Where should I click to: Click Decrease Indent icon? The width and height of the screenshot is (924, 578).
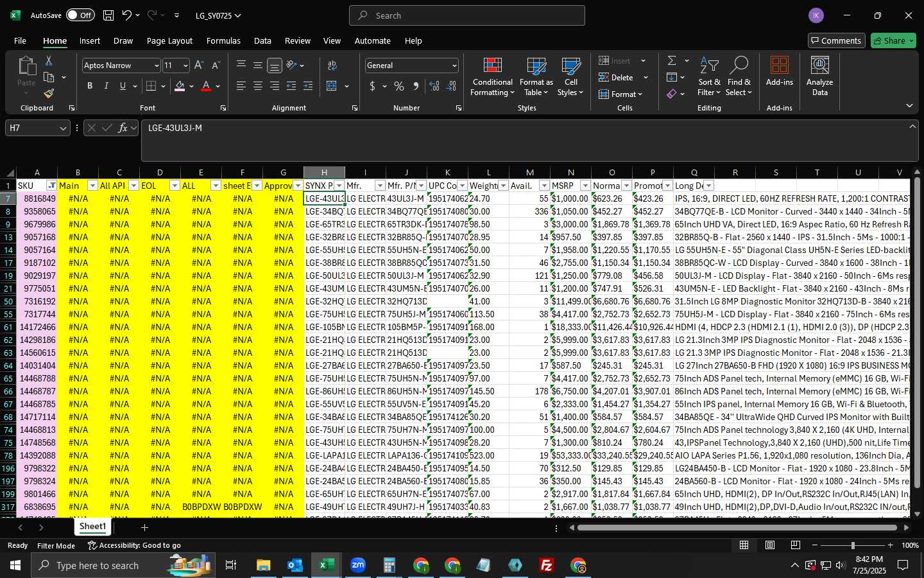click(x=291, y=86)
